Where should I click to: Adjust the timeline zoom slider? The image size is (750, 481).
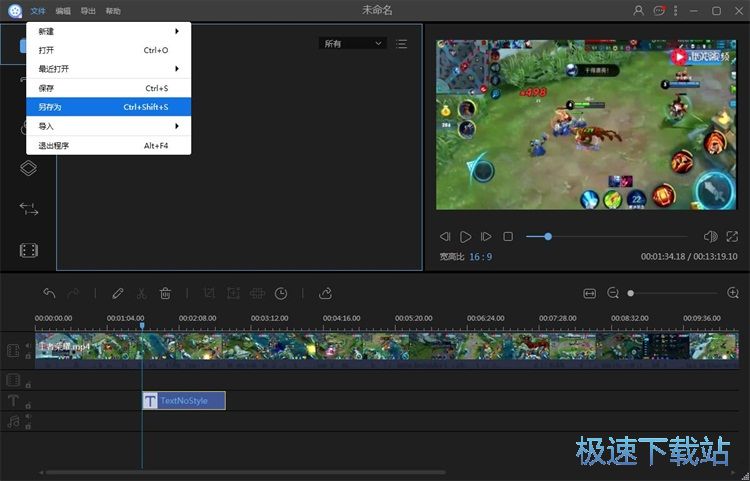[x=673, y=293]
